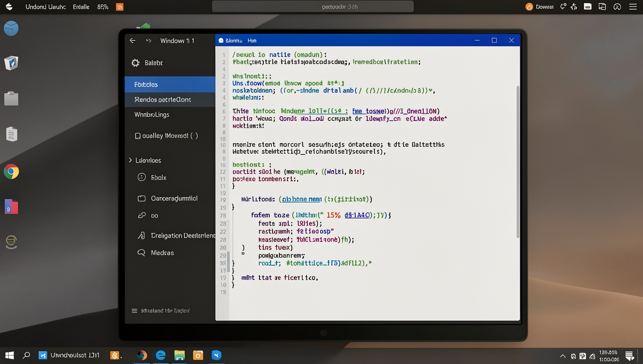The width and height of the screenshot is (643, 364).
Task: Tick the oualley Movnsdt checkbox
Action: click(x=137, y=136)
